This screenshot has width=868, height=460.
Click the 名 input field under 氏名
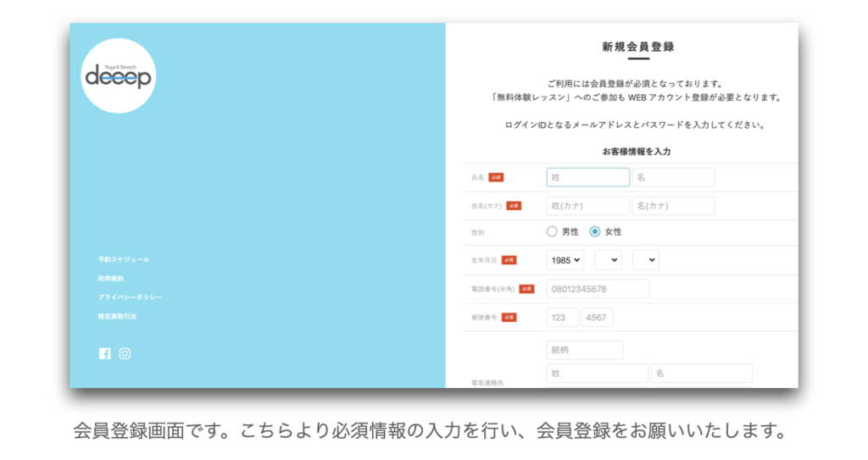(673, 177)
